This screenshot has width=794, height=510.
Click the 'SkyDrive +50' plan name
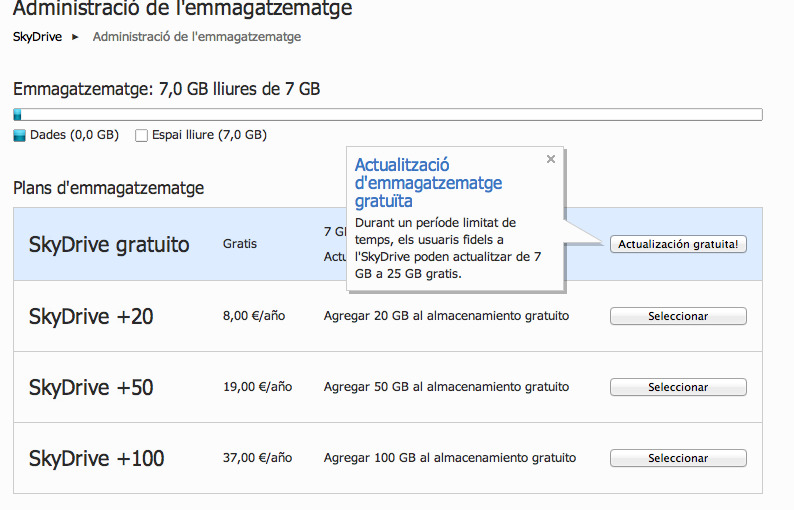point(91,387)
